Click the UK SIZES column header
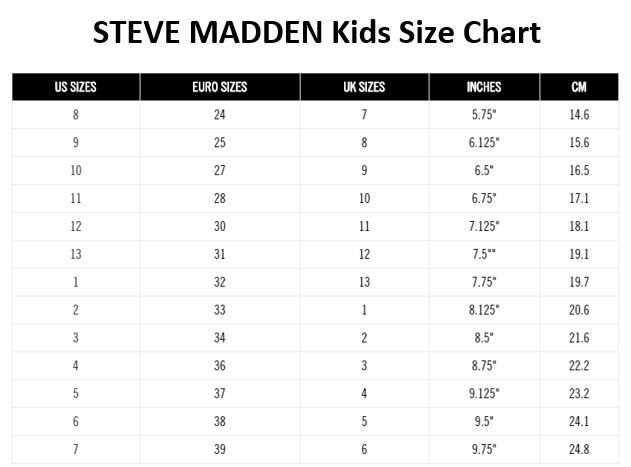This screenshot has width=631, height=467. coord(364,87)
